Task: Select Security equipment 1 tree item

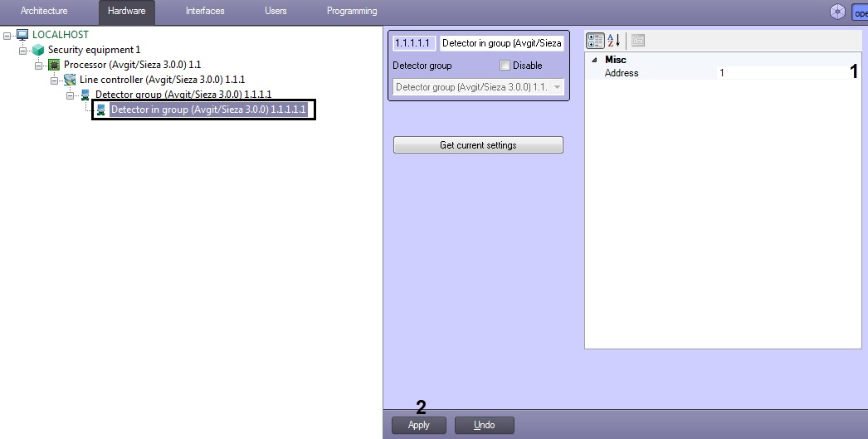Action: pyautogui.click(x=94, y=50)
